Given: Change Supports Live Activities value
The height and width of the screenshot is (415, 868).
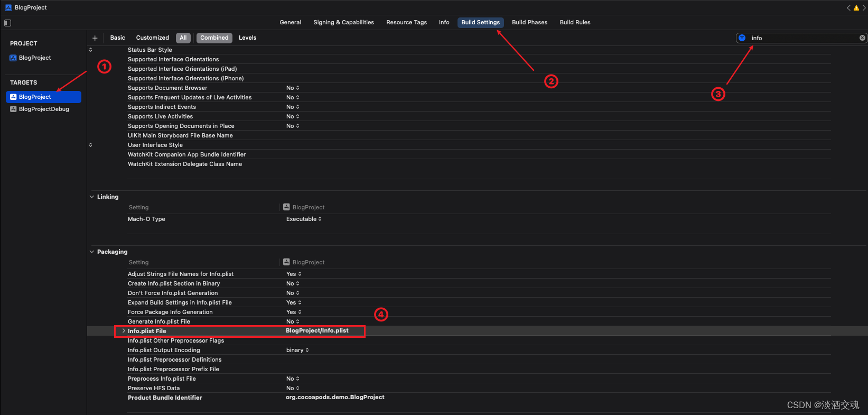Looking at the screenshot, I should pos(293,116).
